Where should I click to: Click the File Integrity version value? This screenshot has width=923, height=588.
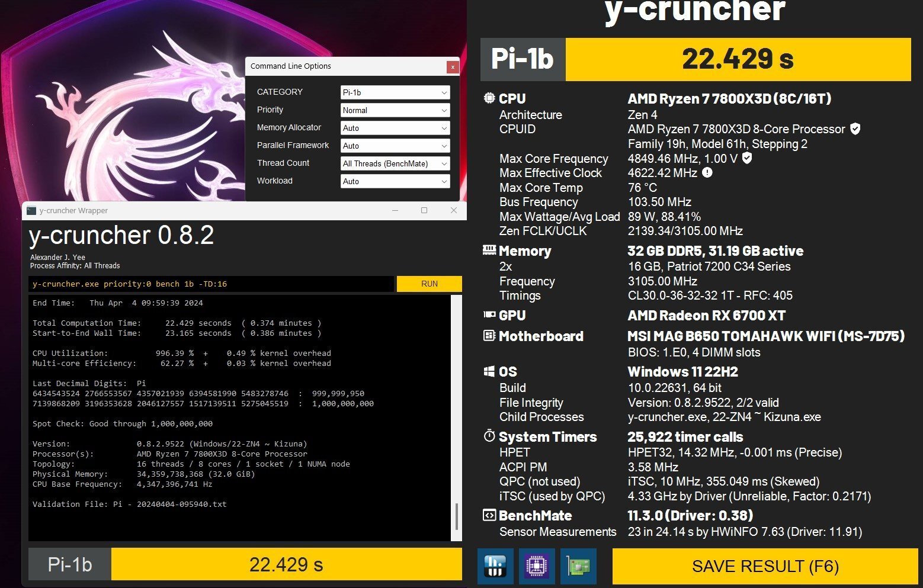coord(703,403)
